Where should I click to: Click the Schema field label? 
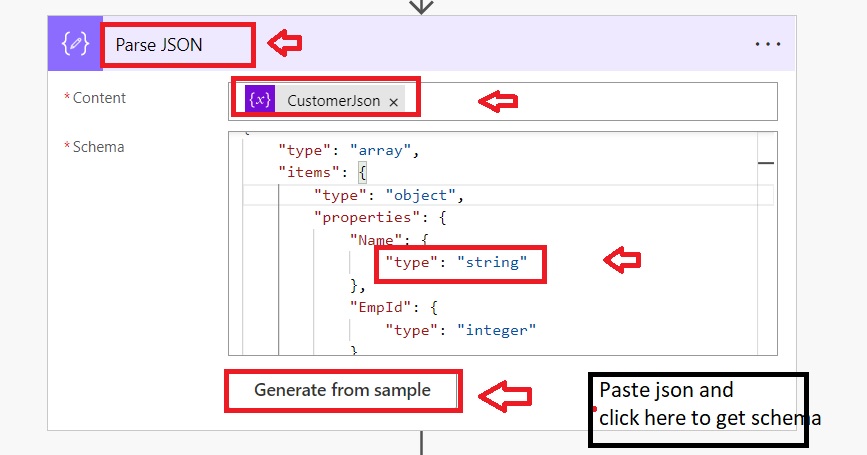click(98, 147)
